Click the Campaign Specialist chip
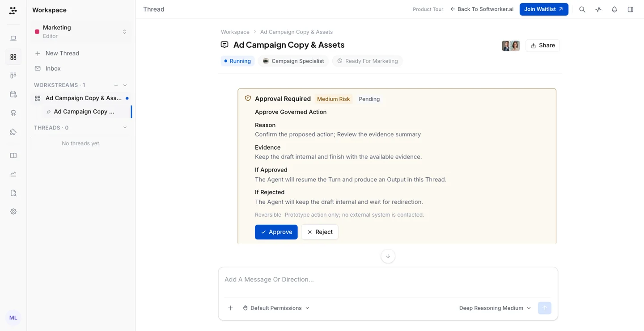Viewport: 644px width, 331px height. point(293,61)
